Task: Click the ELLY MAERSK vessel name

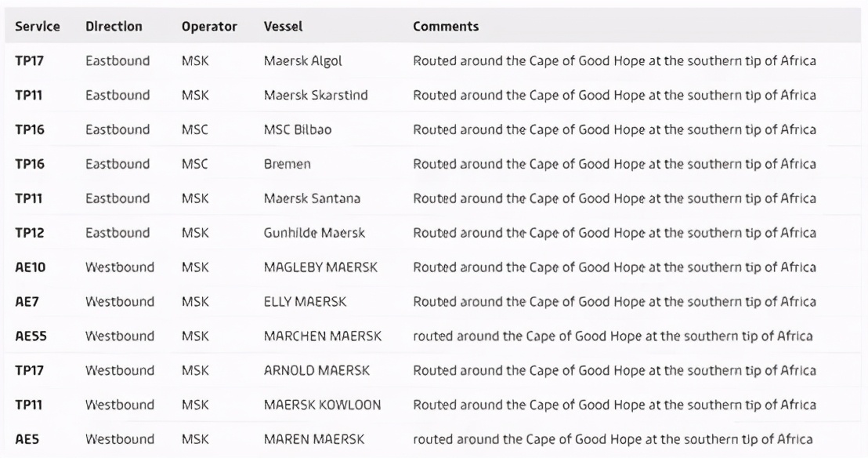Action: point(305,302)
